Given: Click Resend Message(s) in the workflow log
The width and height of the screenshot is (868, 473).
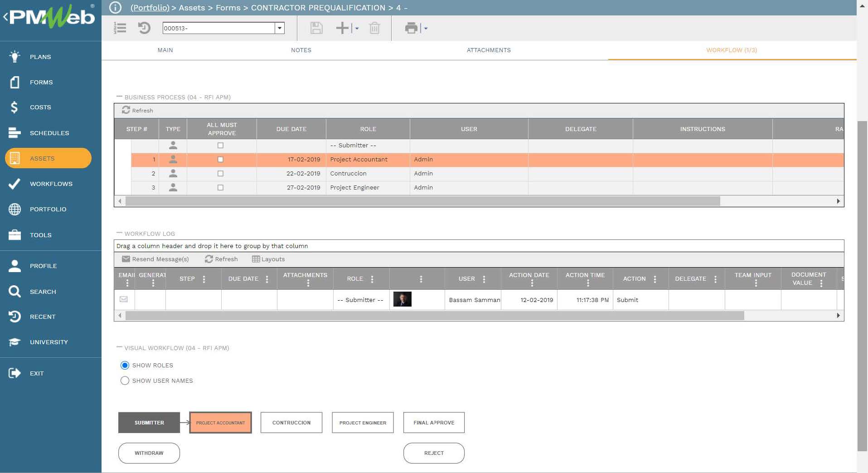Looking at the screenshot, I should (x=156, y=259).
